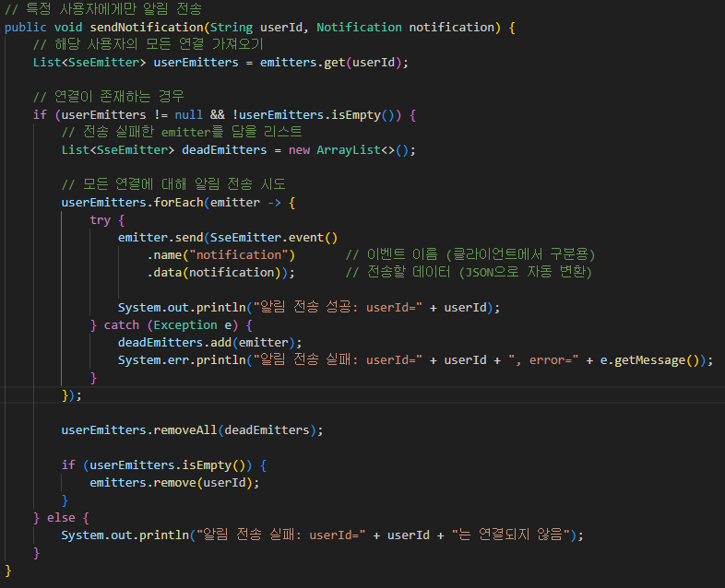Click the public keyword
725x588 pixels.
[26, 28]
